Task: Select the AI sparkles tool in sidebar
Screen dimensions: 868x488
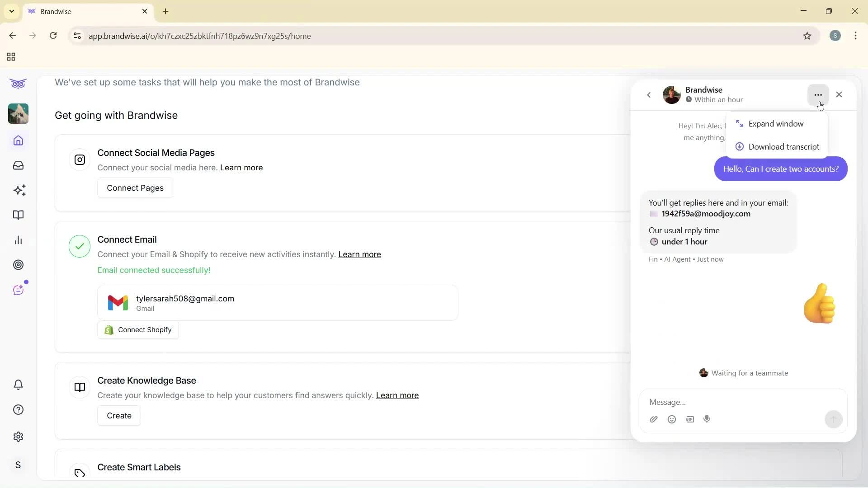Action: coord(18,190)
